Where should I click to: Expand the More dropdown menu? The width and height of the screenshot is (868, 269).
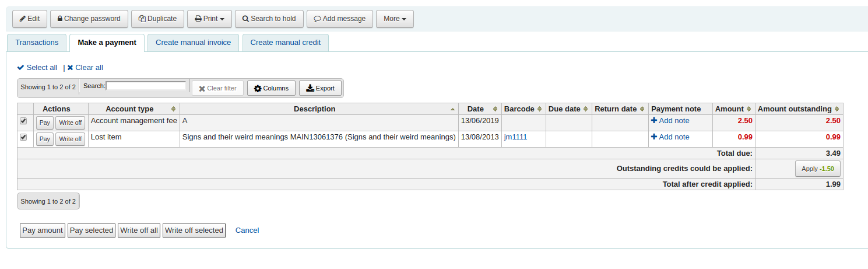(x=395, y=19)
